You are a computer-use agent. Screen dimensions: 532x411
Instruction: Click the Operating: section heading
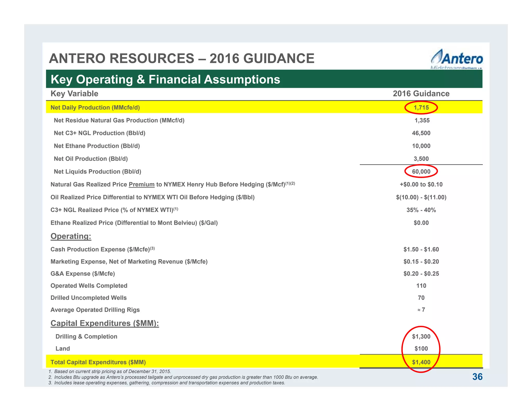click(71, 236)
